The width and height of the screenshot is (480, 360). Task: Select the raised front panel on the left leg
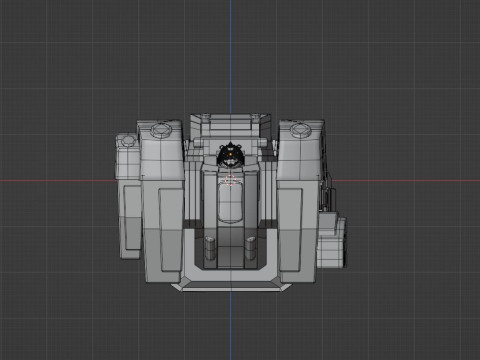(170, 230)
